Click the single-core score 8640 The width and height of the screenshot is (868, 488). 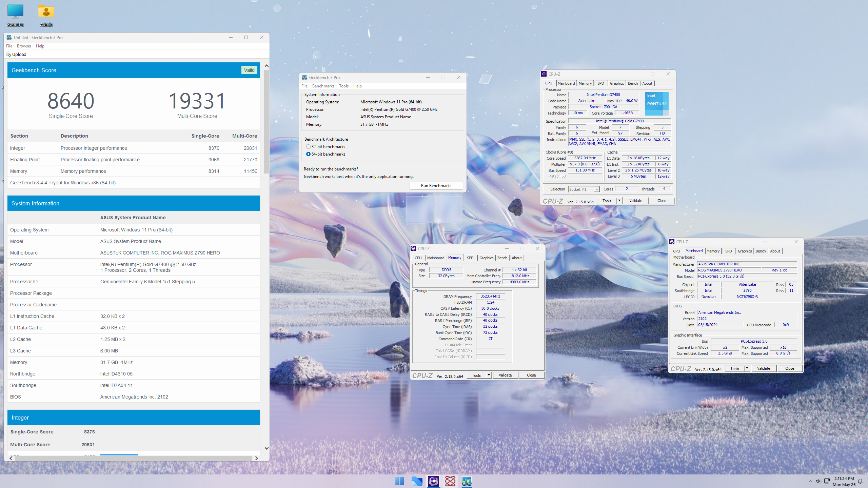click(x=71, y=101)
